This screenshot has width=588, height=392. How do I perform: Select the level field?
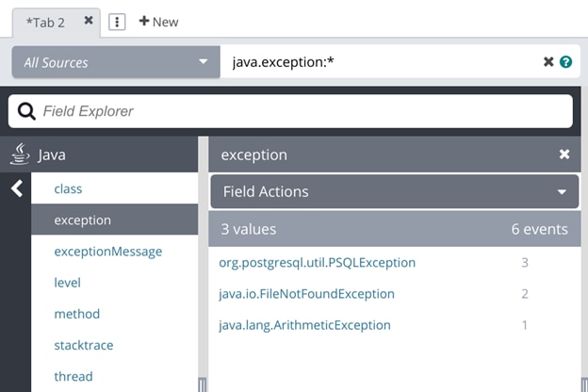(x=67, y=283)
